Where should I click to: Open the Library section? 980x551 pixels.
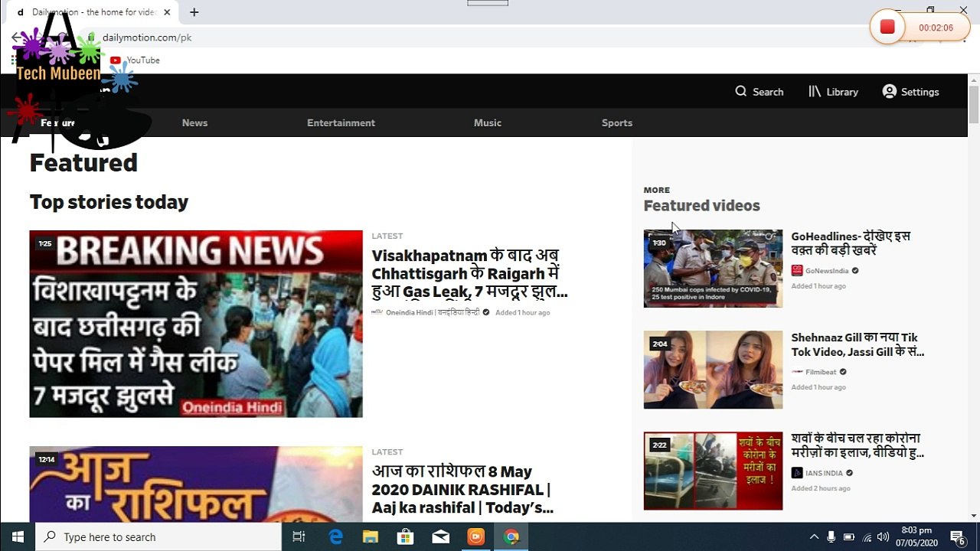[833, 92]
